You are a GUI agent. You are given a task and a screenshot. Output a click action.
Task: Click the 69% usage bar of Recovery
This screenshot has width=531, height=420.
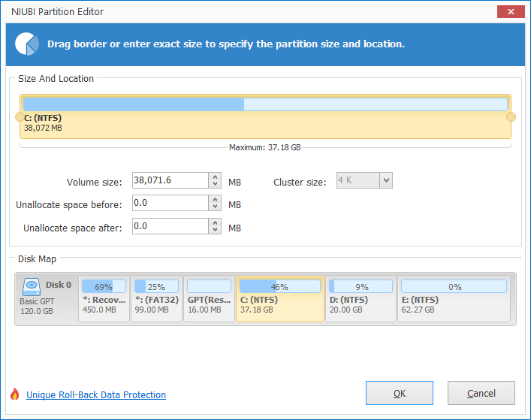[x=104, y=286]
